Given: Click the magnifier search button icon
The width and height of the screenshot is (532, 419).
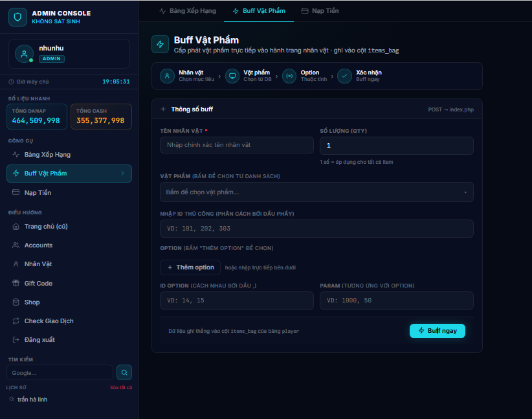Looking at the screenshot, I should coord(124,372).
